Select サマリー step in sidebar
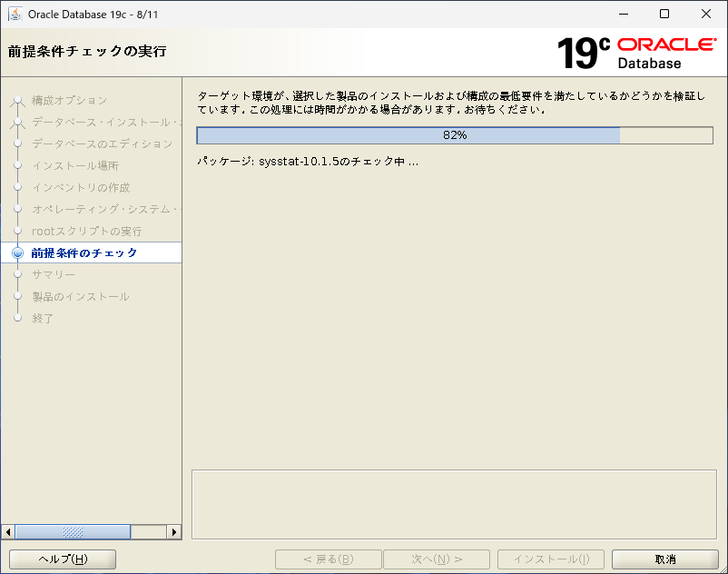 [54, 274]
